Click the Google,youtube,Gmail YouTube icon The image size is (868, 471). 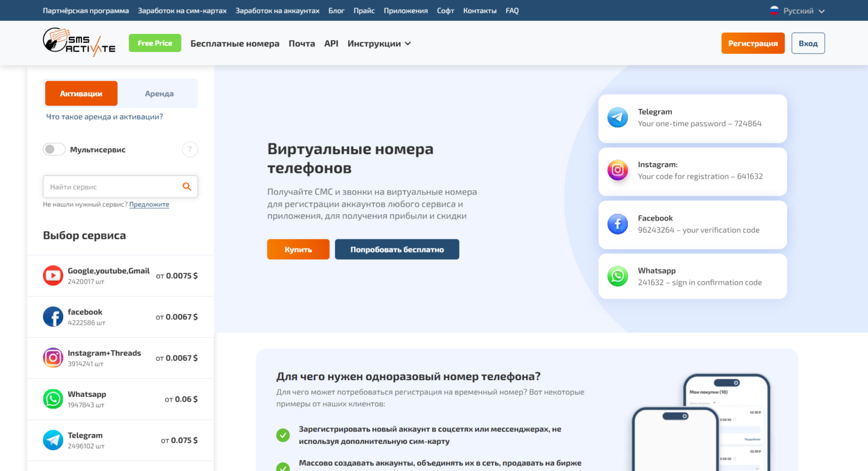(53, 276)
